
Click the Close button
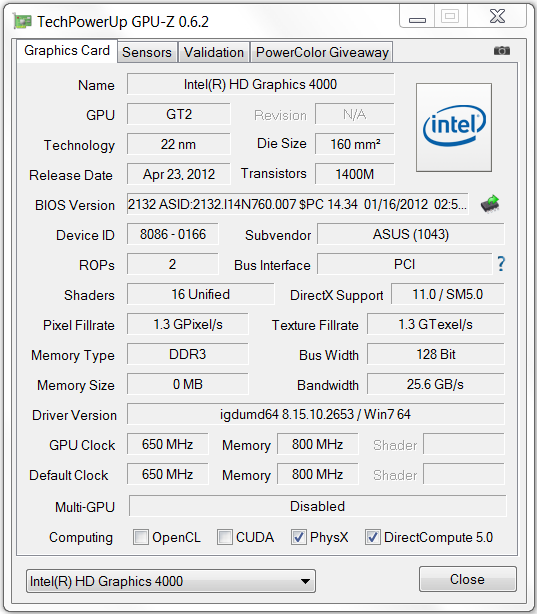[468, 579]
